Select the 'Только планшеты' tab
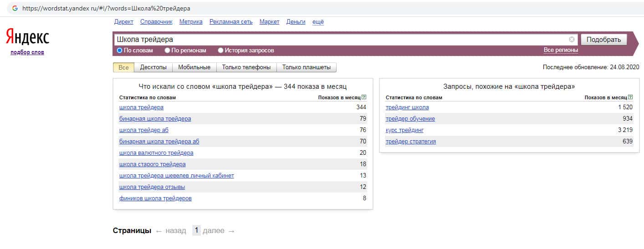The height and width of the screenshot is (249, 644). click(306, 67)
